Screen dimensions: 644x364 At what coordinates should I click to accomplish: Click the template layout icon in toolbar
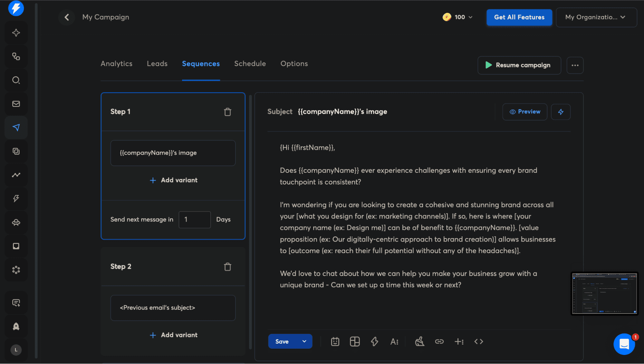coord(355,341)
